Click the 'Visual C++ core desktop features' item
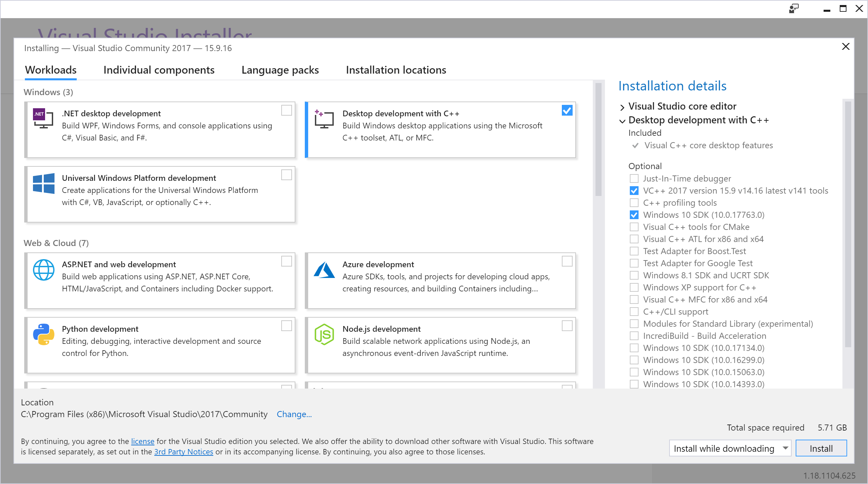This screenshot has height=484, width=868. pyautogui.click(x=708, y=146)
